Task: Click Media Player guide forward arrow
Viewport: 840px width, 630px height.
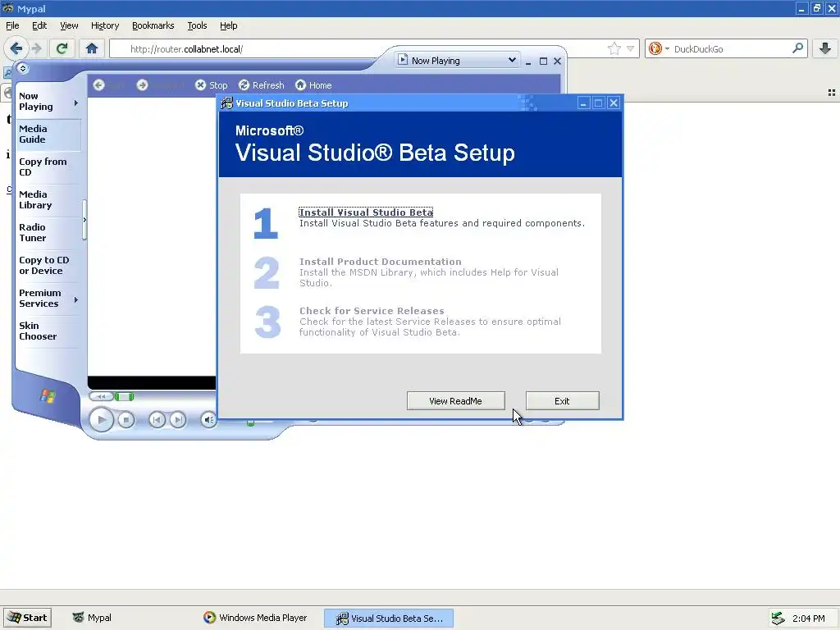Action: pyautogui.click(x=142, y=85)
